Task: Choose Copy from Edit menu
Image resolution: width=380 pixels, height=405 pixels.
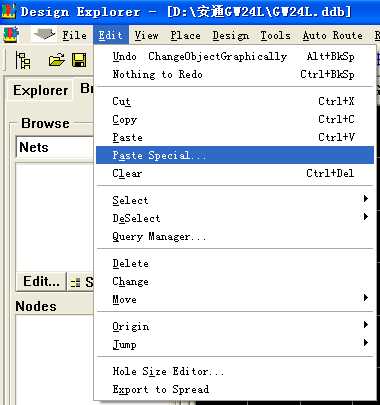Action: coord(235,119)
